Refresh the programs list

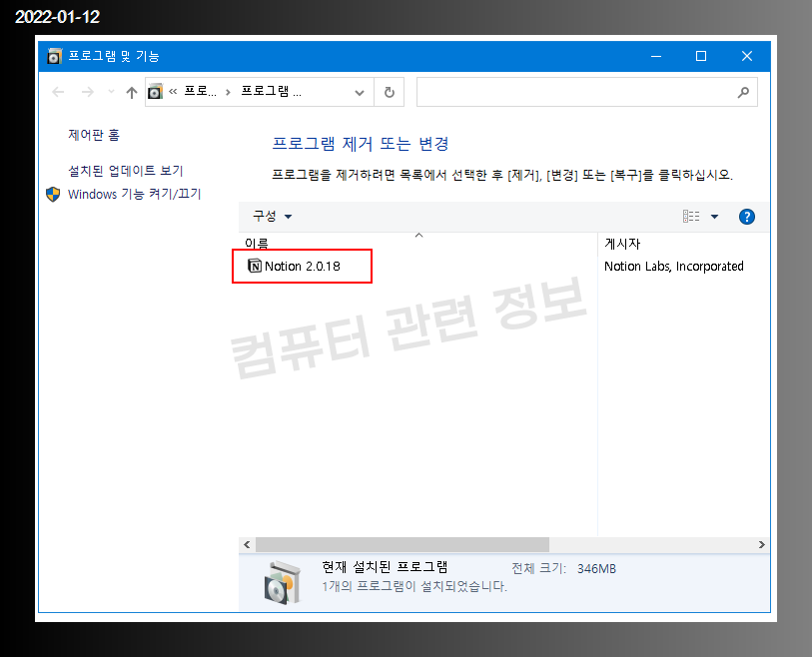coord(389,92)
